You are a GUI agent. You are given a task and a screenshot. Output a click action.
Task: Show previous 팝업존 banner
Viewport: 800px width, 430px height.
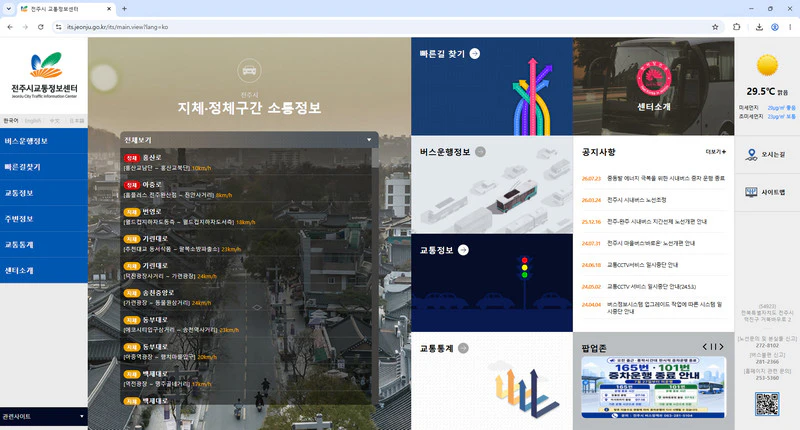tap(705, 347)
